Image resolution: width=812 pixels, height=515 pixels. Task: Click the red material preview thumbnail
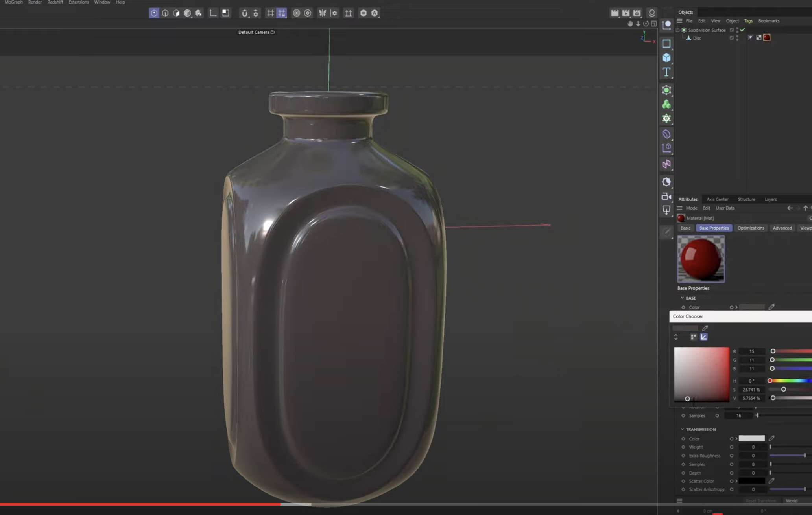pyautogui.click(x=701, y=259)
